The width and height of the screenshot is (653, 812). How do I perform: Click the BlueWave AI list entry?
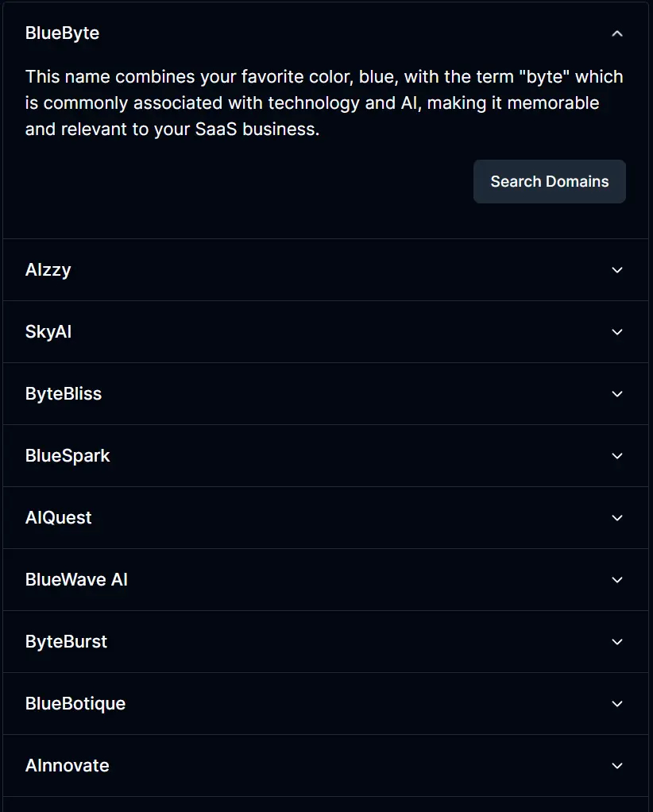[76, 579]
